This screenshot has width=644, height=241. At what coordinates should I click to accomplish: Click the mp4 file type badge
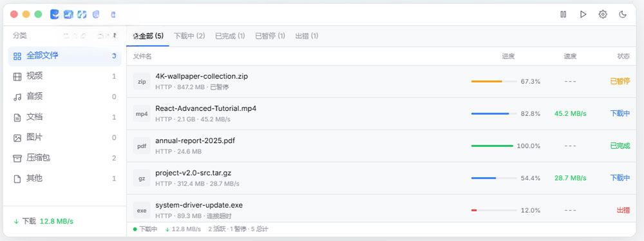point(142,113)
